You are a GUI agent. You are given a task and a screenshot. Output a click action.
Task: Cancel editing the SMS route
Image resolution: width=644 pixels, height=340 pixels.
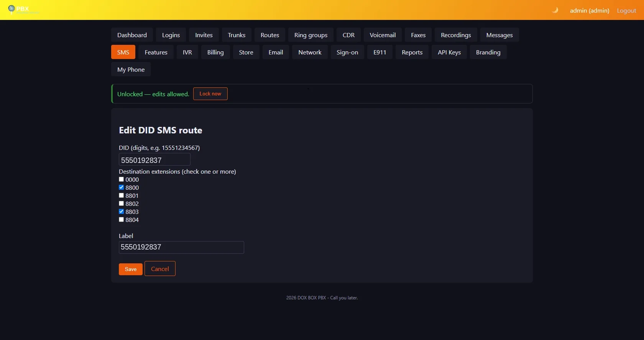160,269
